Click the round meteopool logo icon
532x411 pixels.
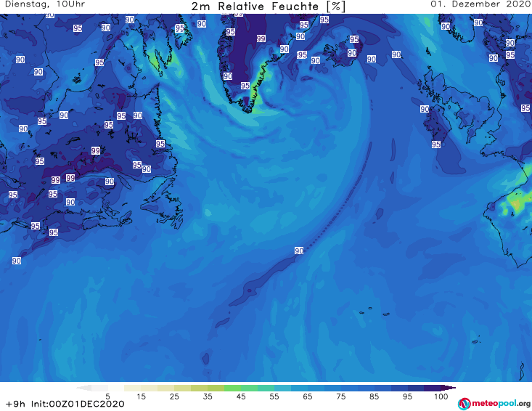465,404
